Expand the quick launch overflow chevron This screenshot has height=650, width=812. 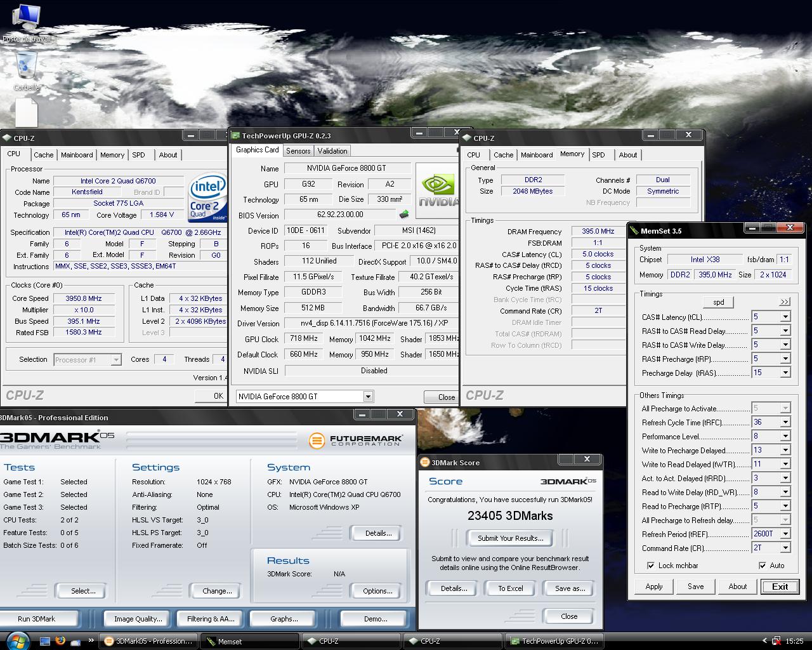pyautogui.click(x=90, y=640)
